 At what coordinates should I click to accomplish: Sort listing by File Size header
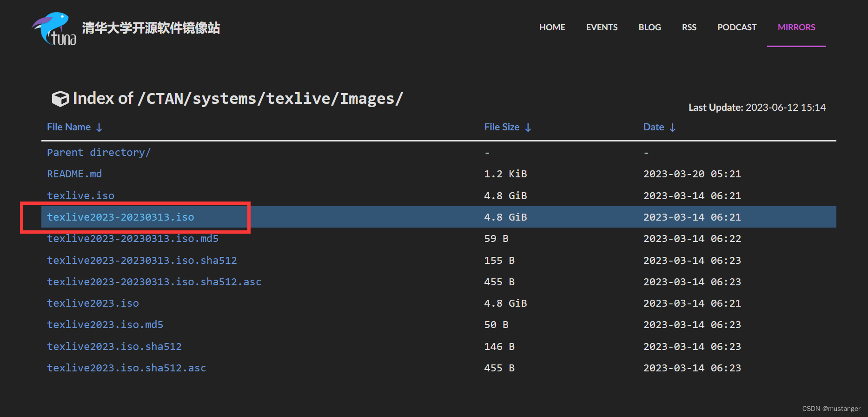pos(502,127)
